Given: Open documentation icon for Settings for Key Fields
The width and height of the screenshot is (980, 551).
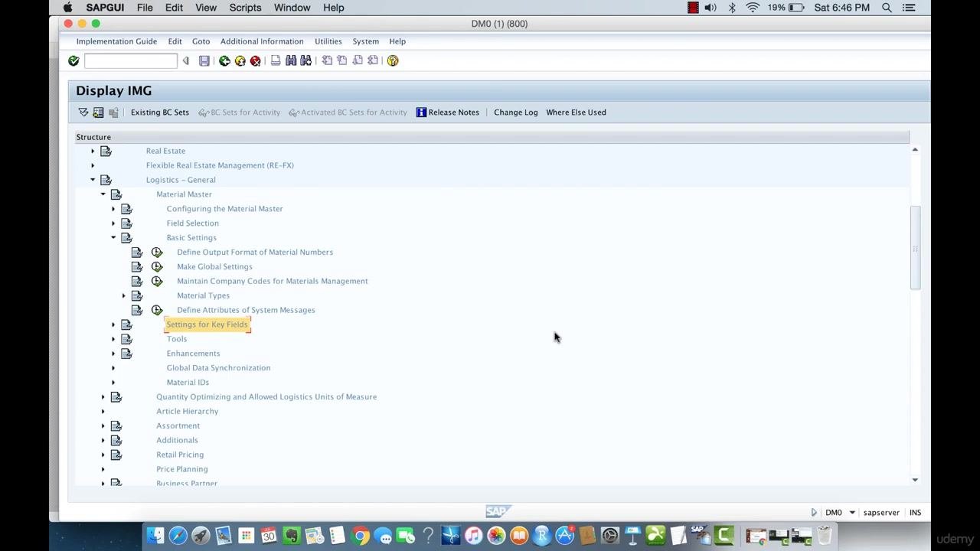Looking at the screenshot, I should coord(126,324).
